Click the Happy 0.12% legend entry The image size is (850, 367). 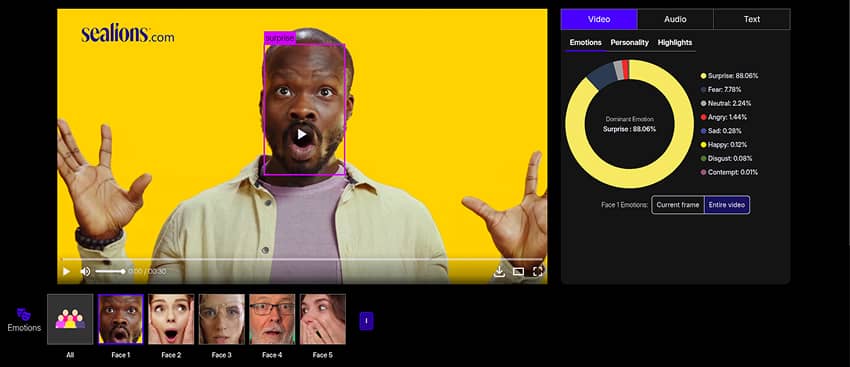(x=724, y=145)
